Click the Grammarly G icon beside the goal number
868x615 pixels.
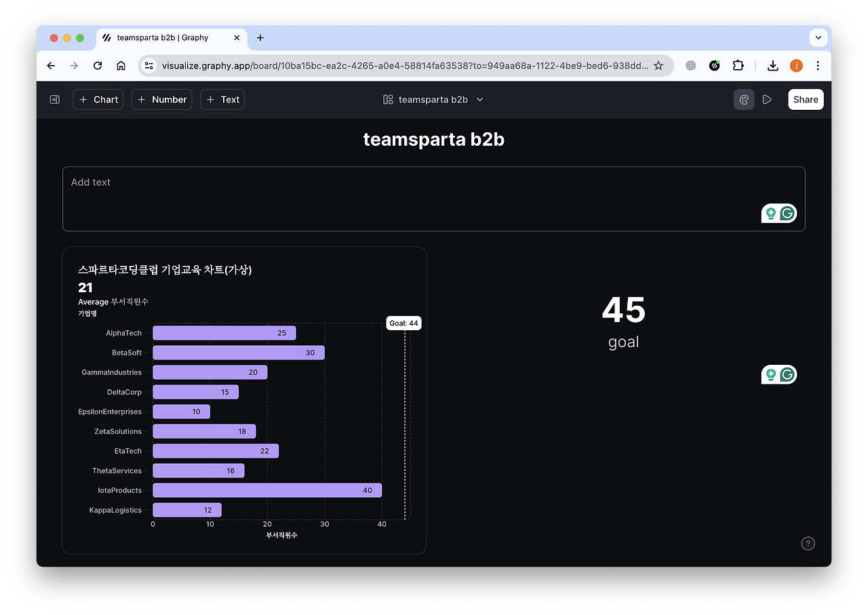(787, 374)
